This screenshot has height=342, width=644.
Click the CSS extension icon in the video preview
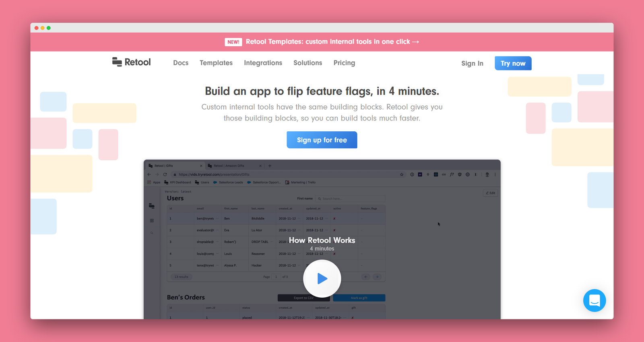(444, 174)
